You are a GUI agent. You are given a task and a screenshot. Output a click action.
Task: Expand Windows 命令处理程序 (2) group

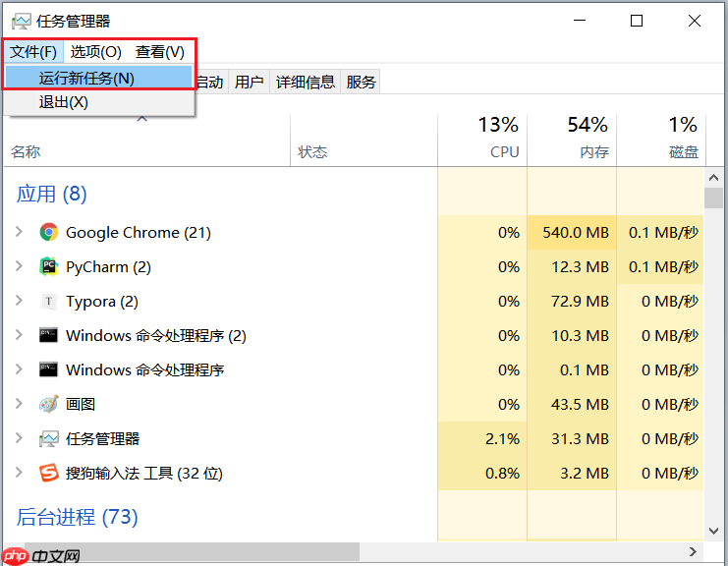tap(19, 334)
